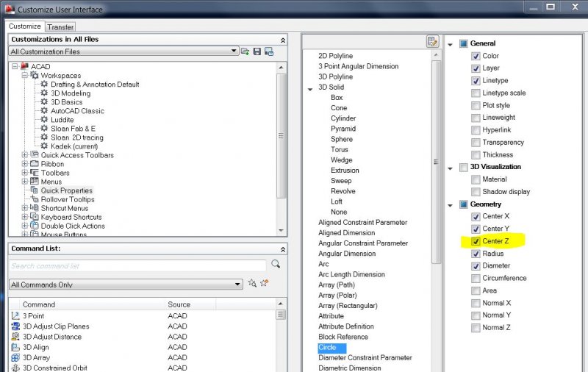Click the Keyboard Shortcuts node icon
The height and width of the screenshot is (372, 588).
34,216
